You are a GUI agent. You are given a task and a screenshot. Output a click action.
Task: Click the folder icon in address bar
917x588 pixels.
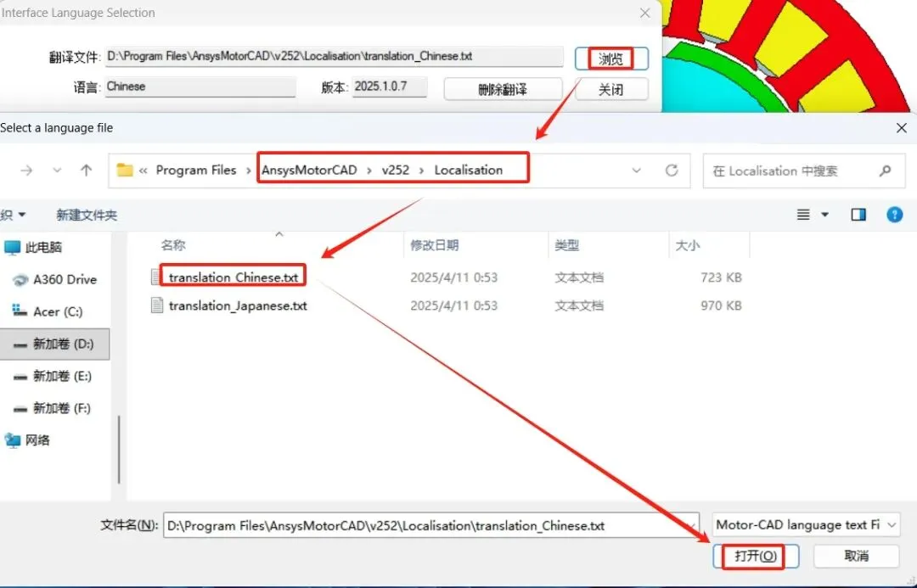125,170
